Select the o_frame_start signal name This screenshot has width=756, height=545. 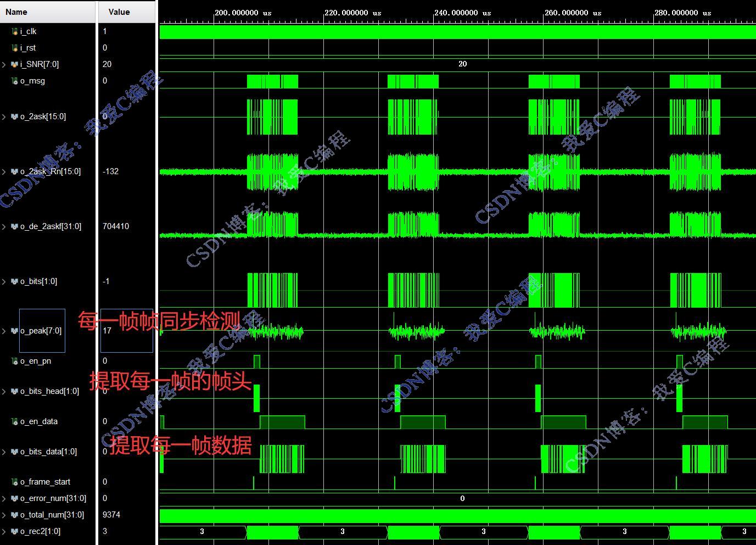(x=45, y=482)
